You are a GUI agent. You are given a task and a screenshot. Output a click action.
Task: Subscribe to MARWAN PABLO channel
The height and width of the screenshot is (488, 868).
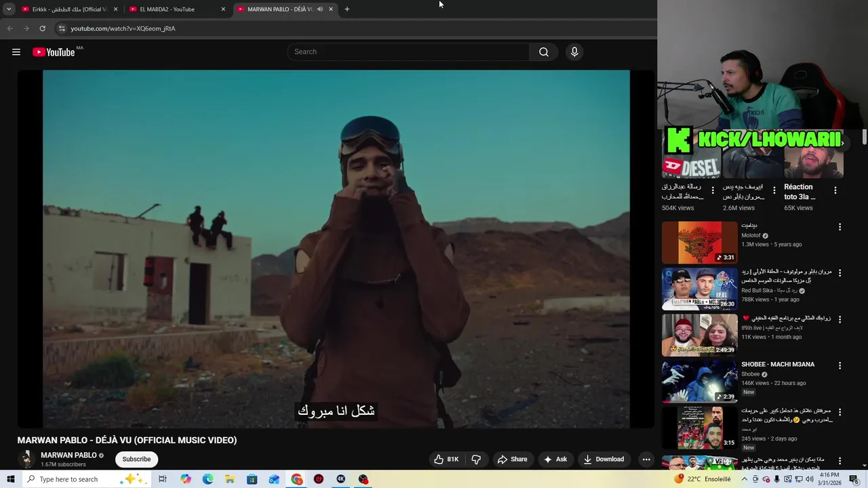136,459
